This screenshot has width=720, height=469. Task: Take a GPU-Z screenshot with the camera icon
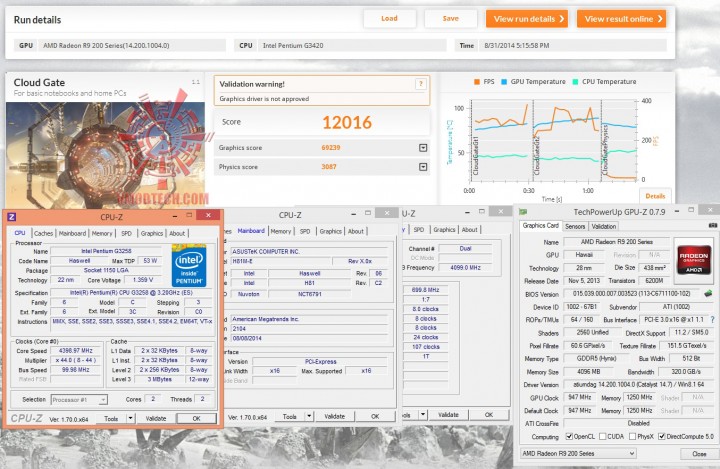[713, 226]
